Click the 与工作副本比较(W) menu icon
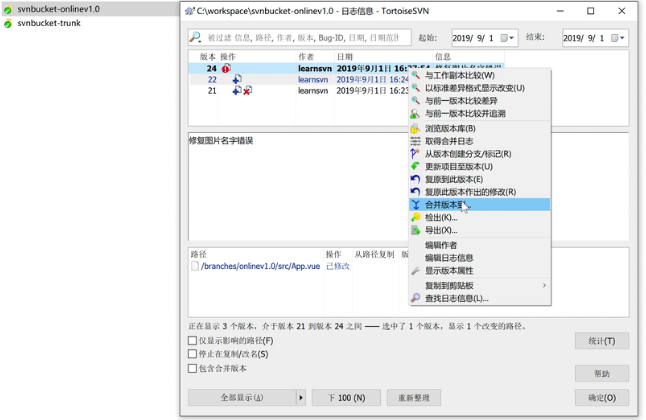 [415, 75]
